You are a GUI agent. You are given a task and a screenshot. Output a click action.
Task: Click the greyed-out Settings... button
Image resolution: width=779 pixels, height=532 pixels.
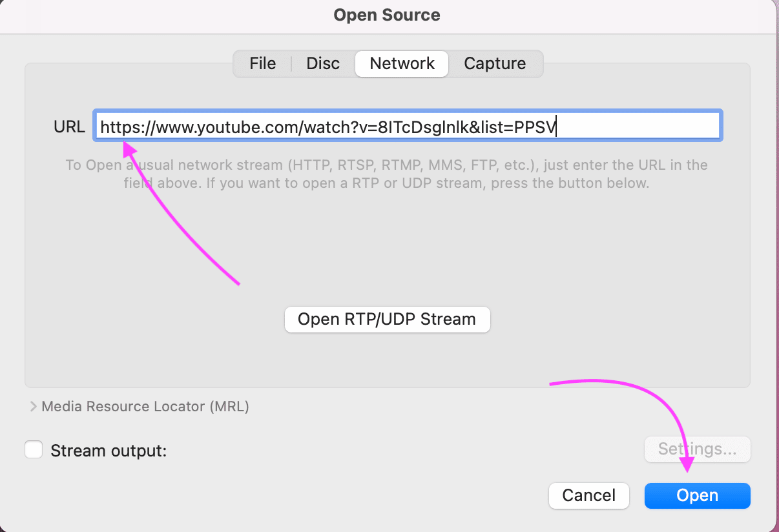697,449
